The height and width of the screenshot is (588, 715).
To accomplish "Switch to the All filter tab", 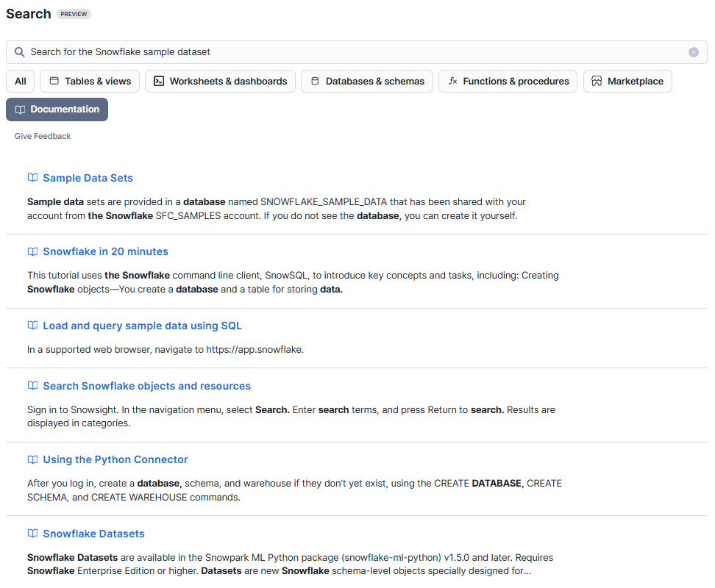I will [20, 81].
